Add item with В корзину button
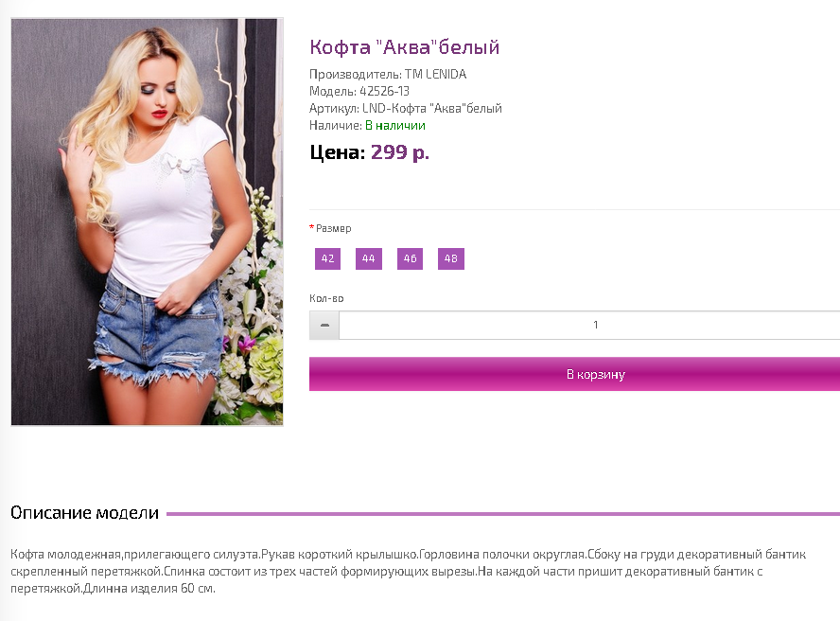This screenshot has width=840, height=621. click(x=574, y=374)
